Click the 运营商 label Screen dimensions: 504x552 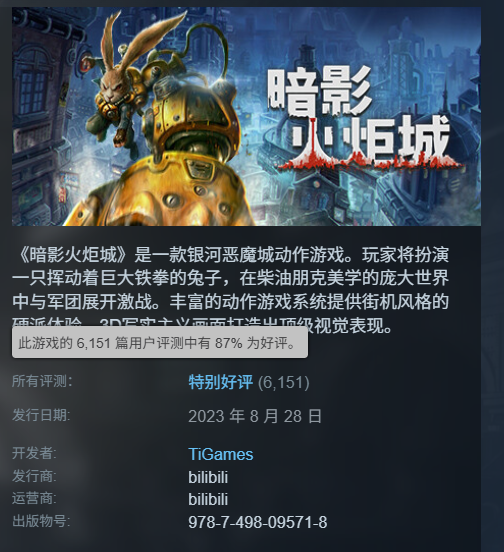(x=34, y=498)
